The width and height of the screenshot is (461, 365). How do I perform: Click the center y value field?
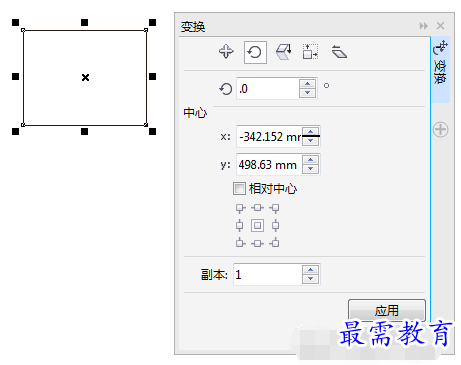(x=269, y=164)
